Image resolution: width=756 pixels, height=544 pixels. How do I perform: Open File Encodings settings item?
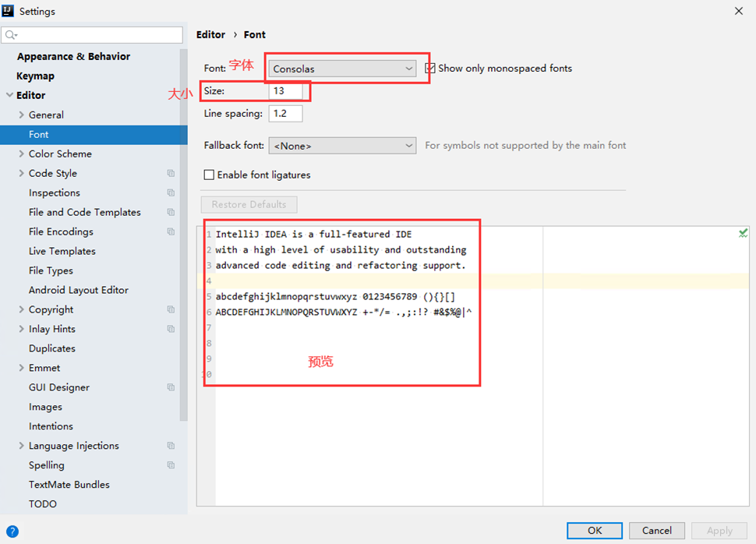(x=61, y=231)
